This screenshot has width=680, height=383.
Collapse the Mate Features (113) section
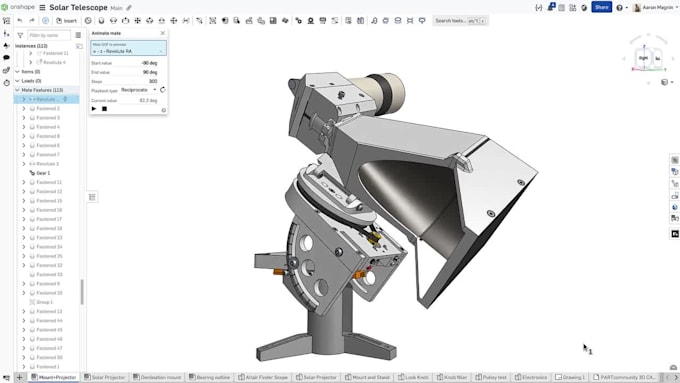click(17, 90)
